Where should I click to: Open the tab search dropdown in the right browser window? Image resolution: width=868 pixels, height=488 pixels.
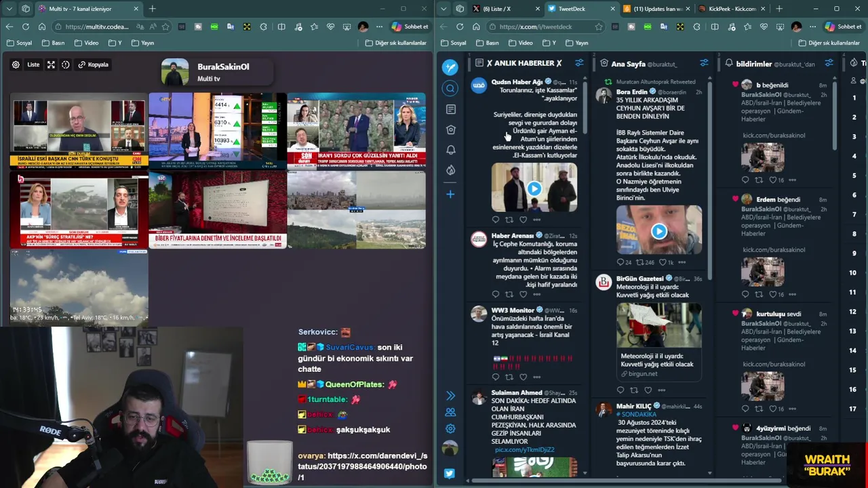coord(443,9)
